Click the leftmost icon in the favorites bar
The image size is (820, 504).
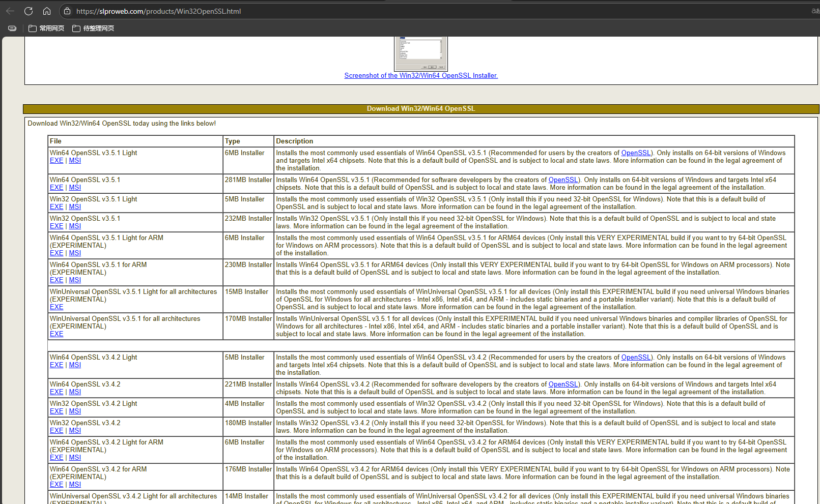click(x=12, y=28)
